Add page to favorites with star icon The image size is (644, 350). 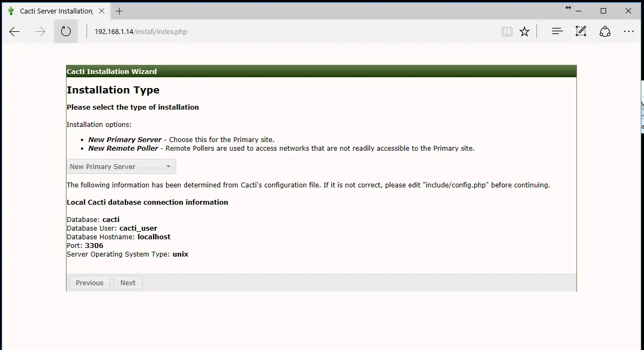pyautogui.click(x=525, y=31)
